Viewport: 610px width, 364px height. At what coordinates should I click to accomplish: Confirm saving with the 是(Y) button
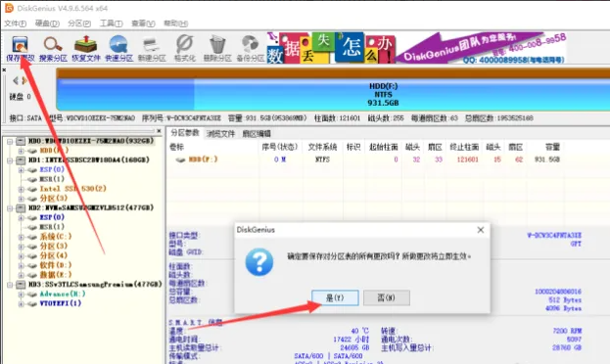pos(335,297)
